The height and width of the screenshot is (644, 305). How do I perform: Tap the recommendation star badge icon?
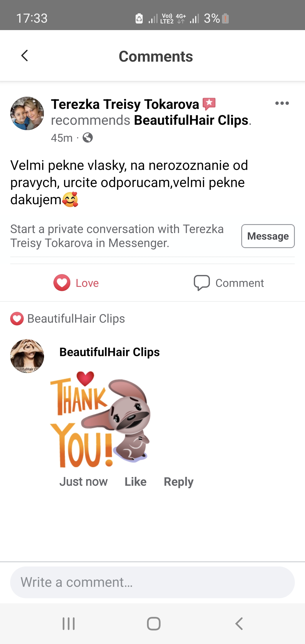(209, 104)
